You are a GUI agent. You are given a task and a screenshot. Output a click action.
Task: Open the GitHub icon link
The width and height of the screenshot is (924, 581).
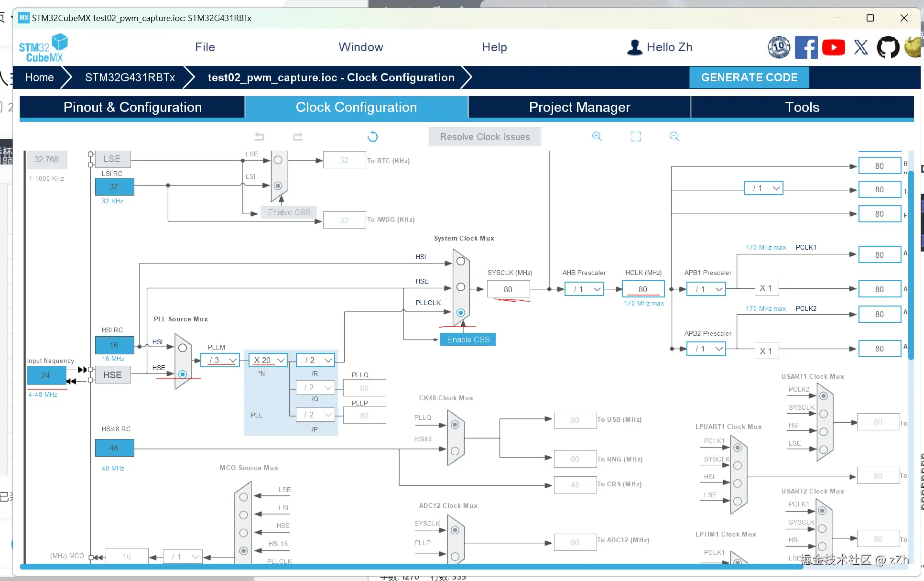click(x=888, y=47)
